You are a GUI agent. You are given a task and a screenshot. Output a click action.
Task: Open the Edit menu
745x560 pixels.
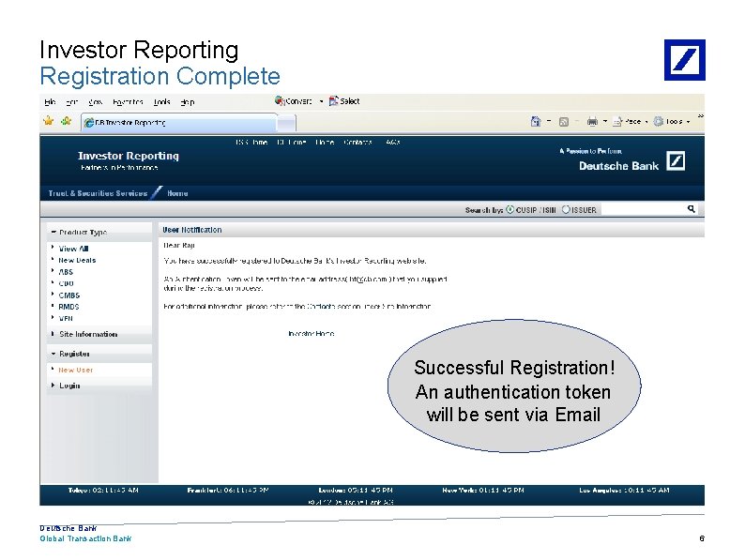[71, 101]
